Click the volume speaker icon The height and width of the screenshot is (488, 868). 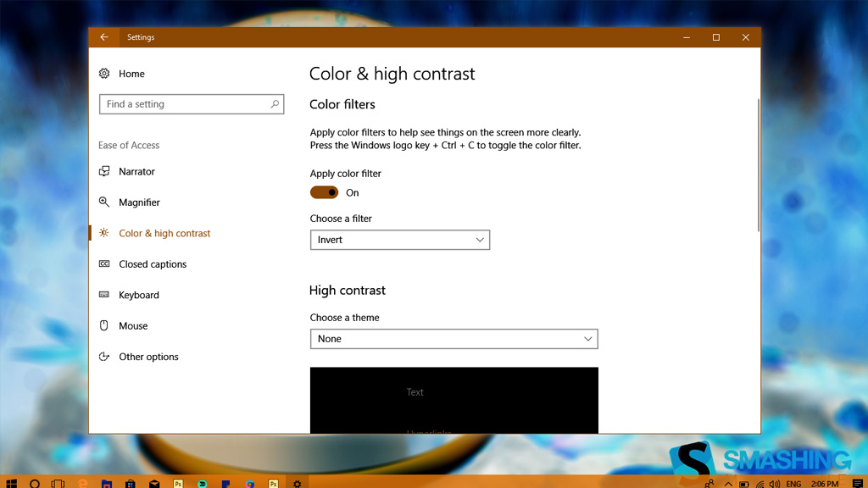[775, 484]
